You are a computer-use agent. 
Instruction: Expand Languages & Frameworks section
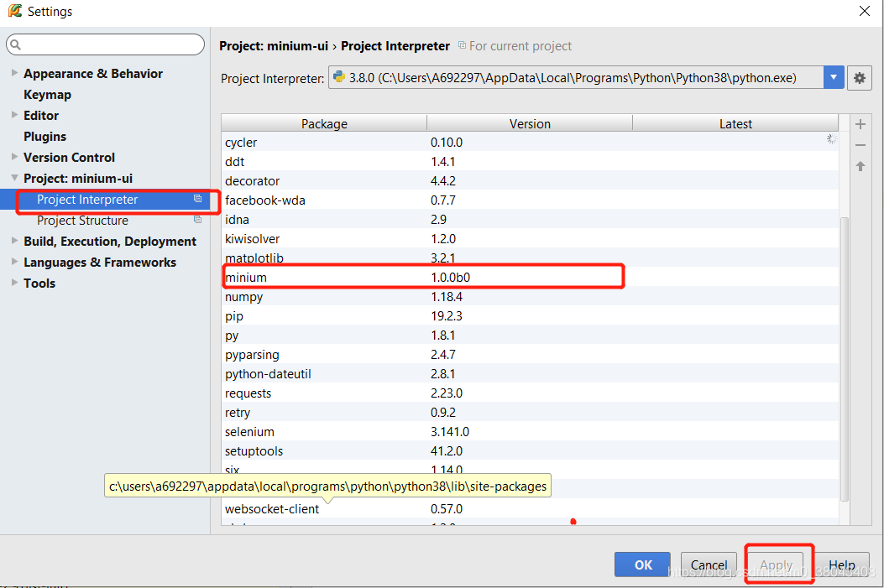[x=14, y=262]
